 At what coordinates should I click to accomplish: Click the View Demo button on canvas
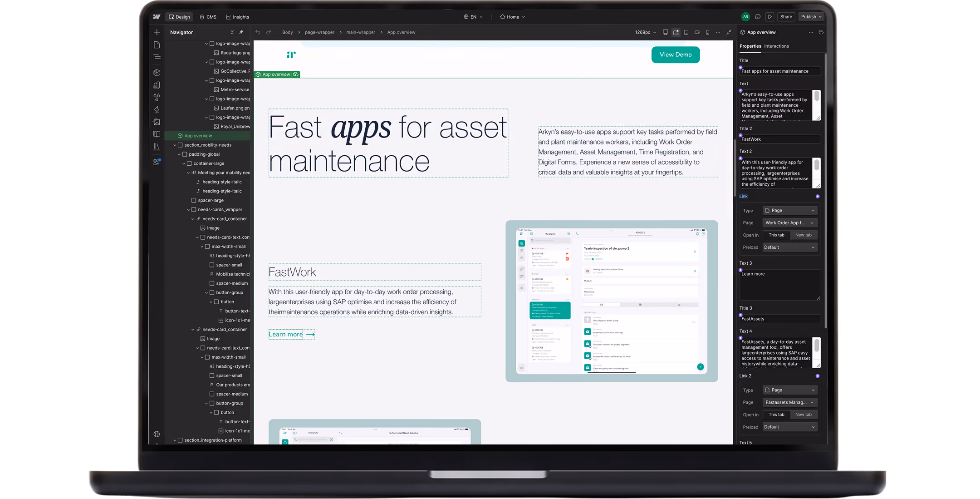click(676, 54)
